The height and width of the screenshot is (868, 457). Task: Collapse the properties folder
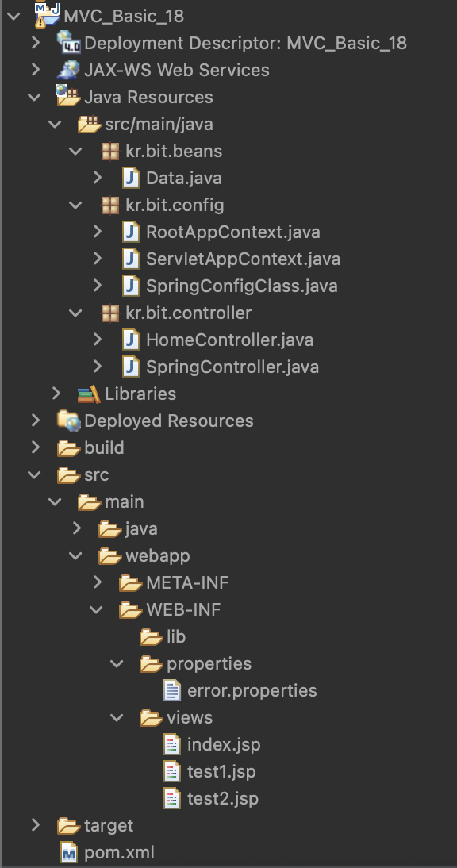[x=117, y=664]
